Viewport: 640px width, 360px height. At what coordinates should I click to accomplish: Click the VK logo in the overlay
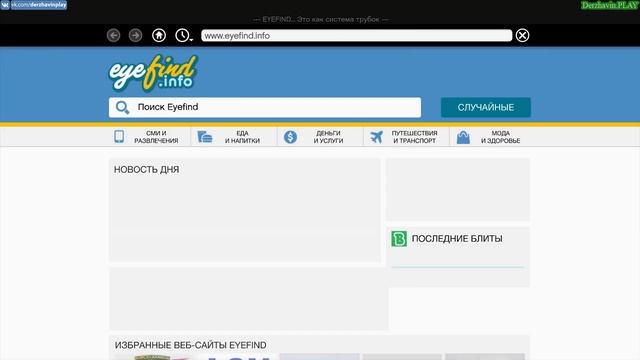click(5, 5)
